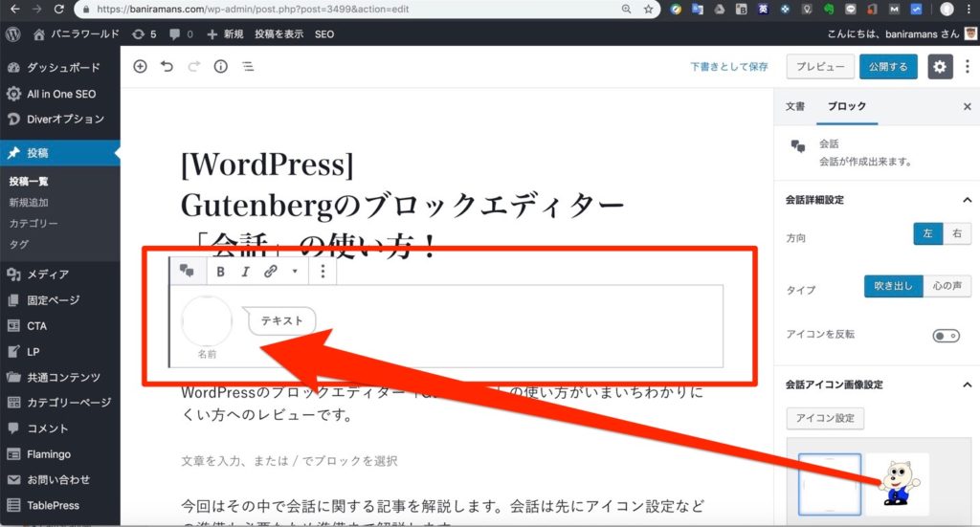980x527 pixels.
Task: Open block more options dots
Action: coord(323,272)
